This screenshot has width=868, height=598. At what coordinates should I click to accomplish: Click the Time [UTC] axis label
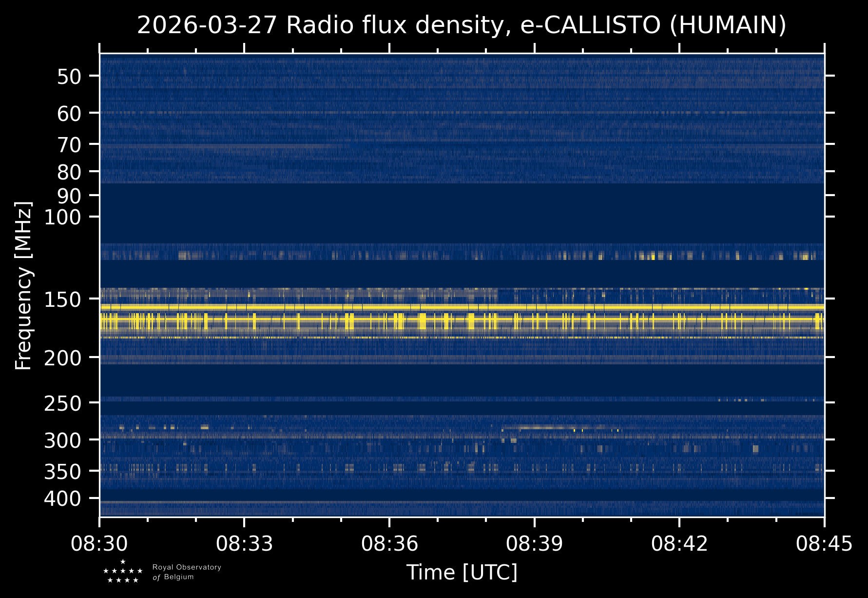pos(462,572)
